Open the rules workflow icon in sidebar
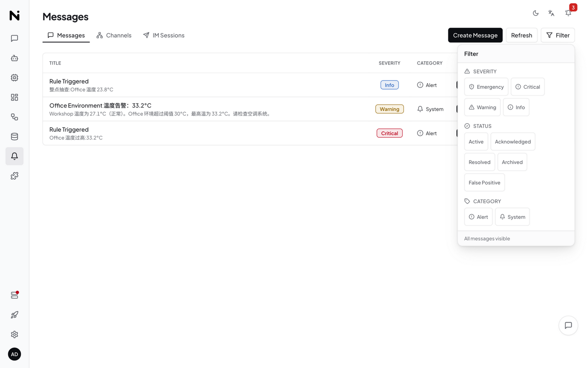This screenshot has height=368, width=588. 14,117
